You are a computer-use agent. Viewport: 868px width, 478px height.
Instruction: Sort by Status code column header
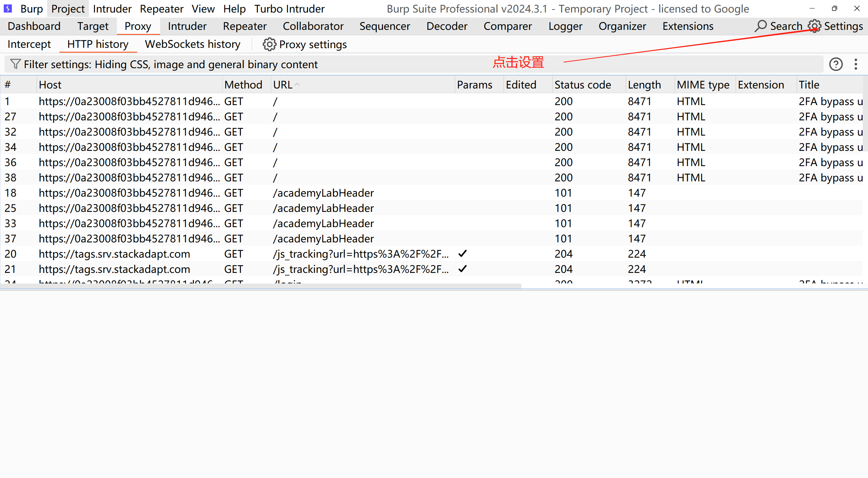pyautogui.click(x=582, y=85)
